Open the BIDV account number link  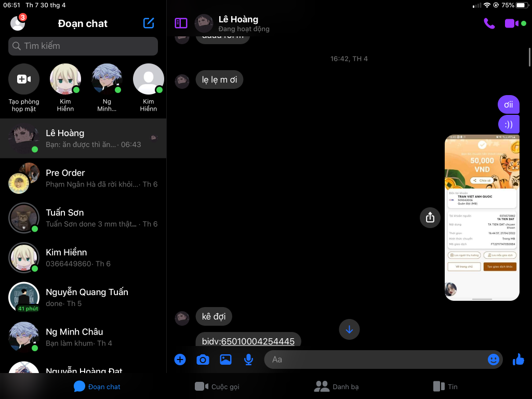(x=258, y=341)
